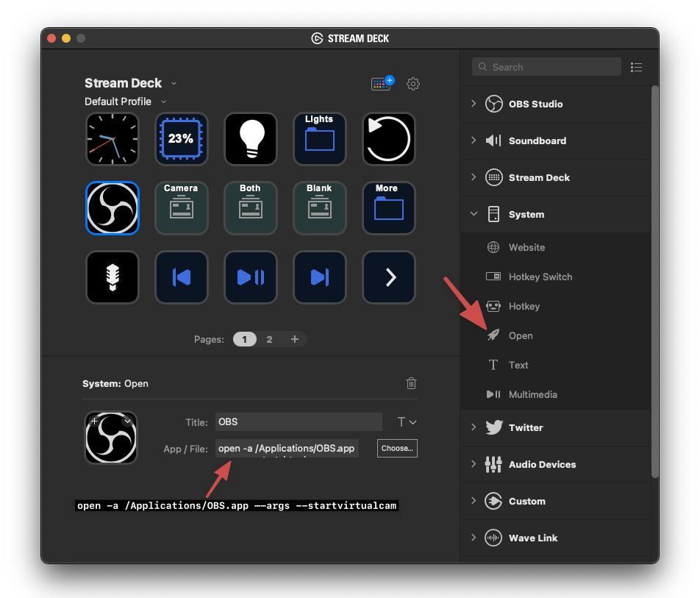Open preferences gear icon

(x=413, y=84)
